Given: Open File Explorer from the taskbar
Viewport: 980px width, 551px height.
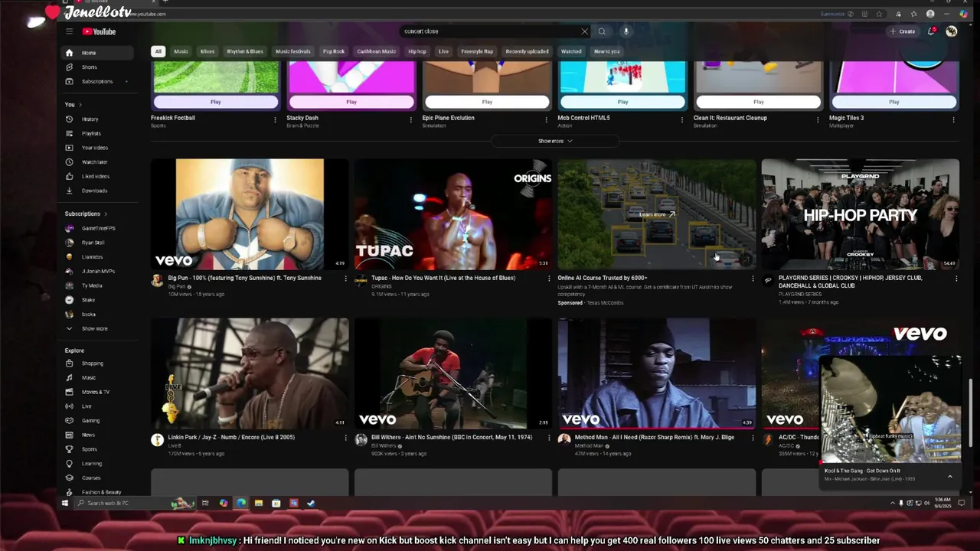Looking at the screenshot, I should (259, 503).
